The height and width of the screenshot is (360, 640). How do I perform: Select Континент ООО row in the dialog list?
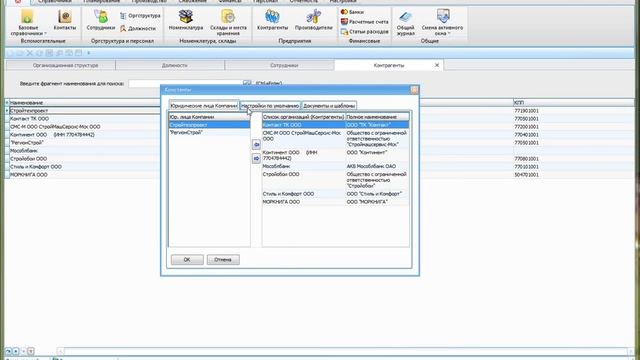pyautogui.click(x=335, y=155)
